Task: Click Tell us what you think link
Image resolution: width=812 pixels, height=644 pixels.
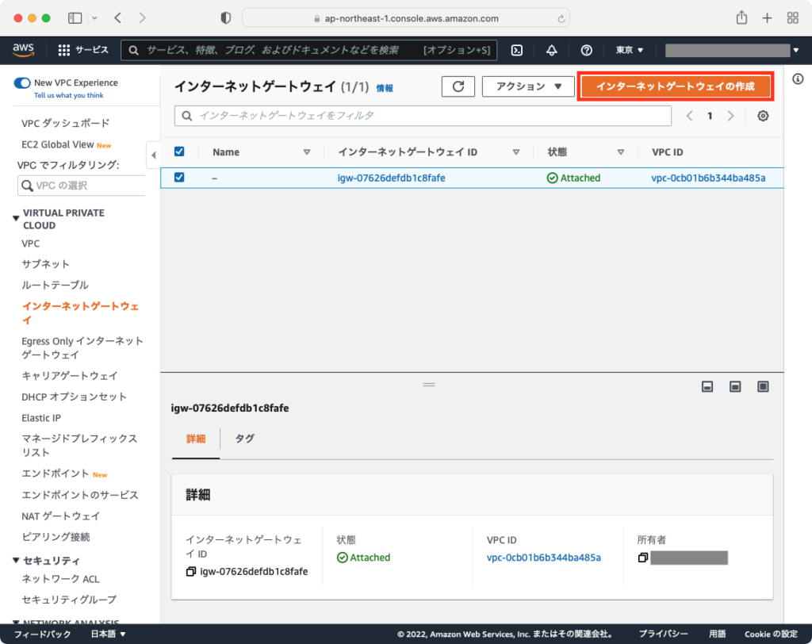Action: (x=69, y=95)
